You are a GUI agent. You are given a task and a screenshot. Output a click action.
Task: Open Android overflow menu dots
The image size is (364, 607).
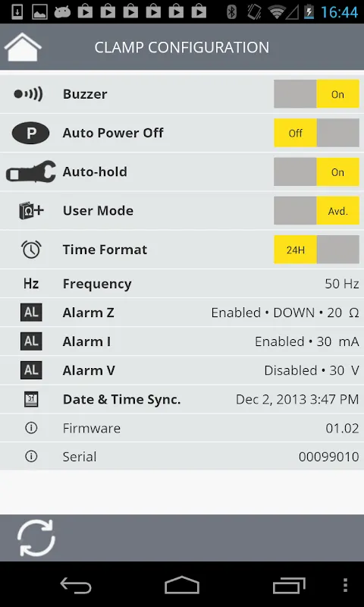(346, 585)
